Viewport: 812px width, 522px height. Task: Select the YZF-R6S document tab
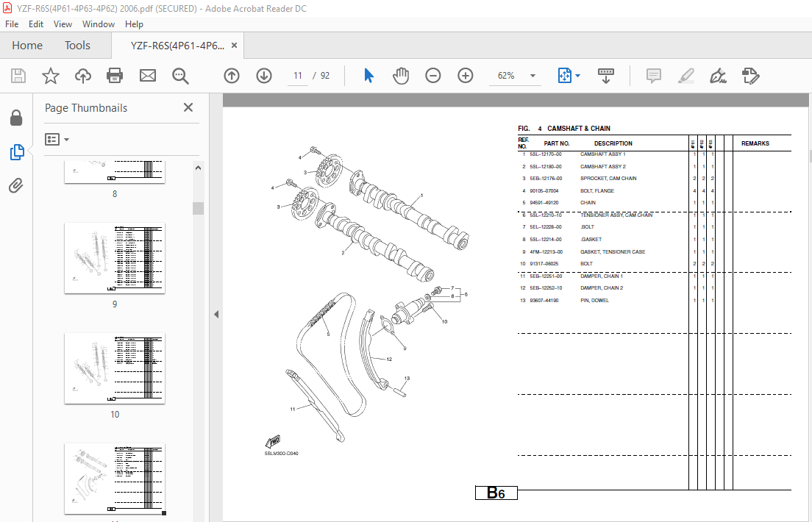coord(178,46)
